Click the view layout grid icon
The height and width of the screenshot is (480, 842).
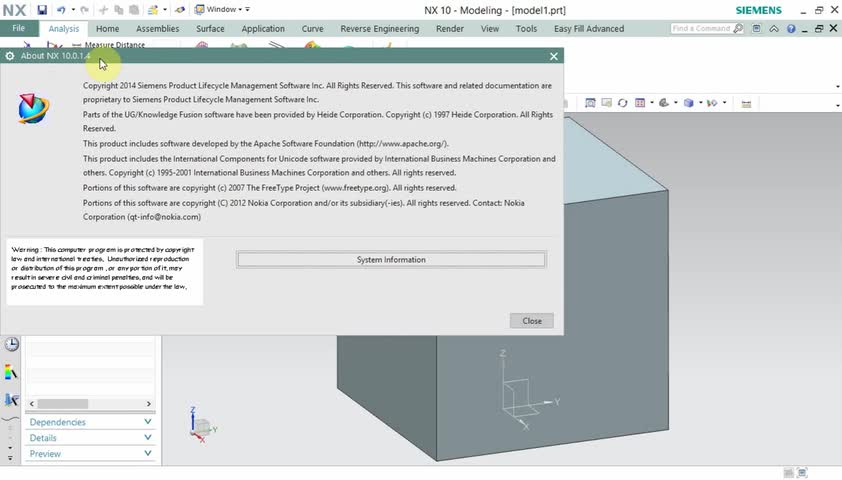640,103
